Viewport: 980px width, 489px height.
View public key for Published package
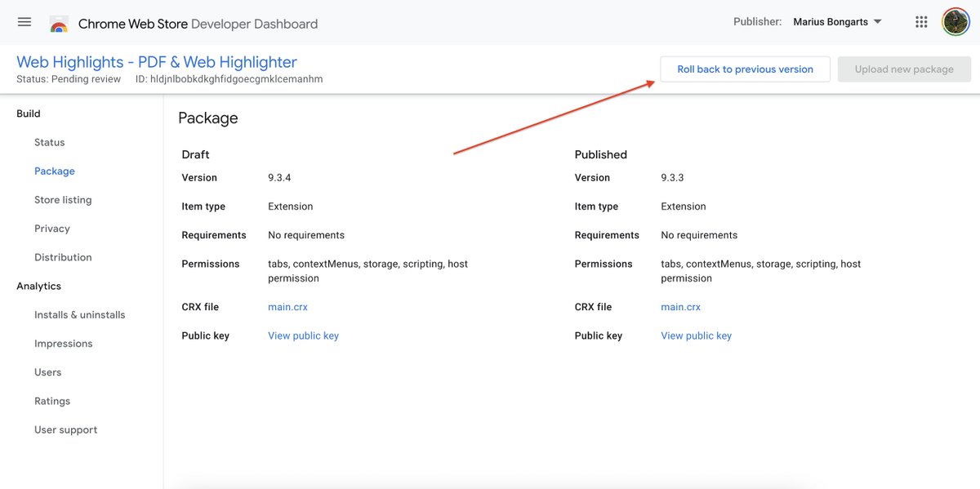tap(697, 336)
